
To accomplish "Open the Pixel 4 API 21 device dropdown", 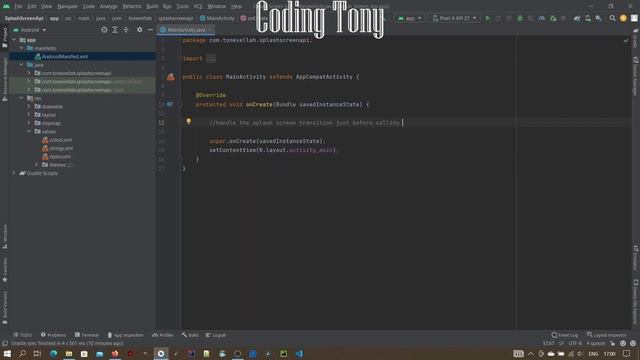I will (454, 18).
